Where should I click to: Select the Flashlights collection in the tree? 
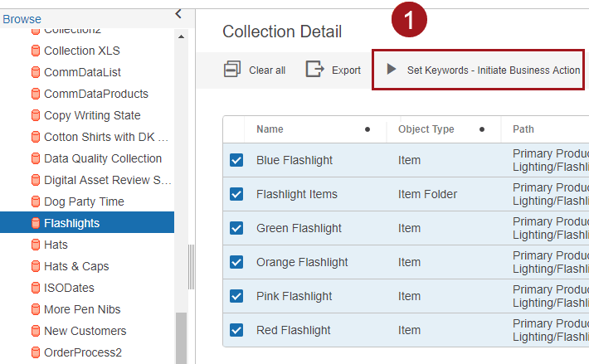(x=71, y=223)
